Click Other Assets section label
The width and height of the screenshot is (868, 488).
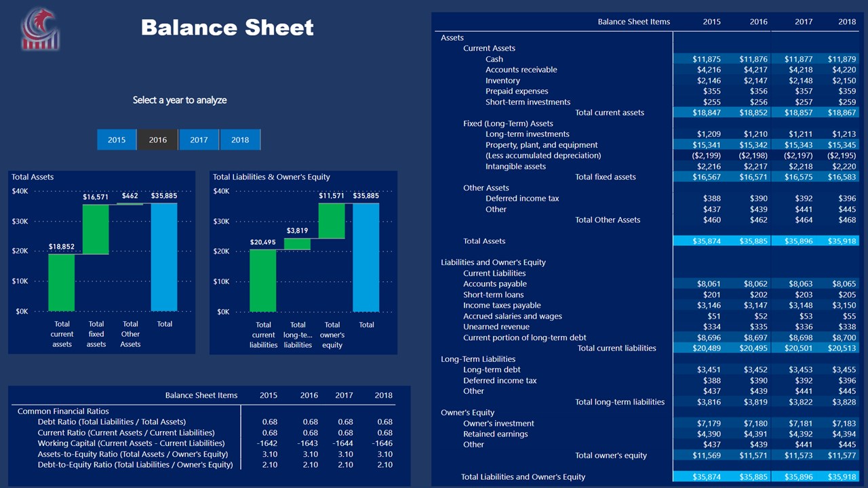[x=486, y=188]
